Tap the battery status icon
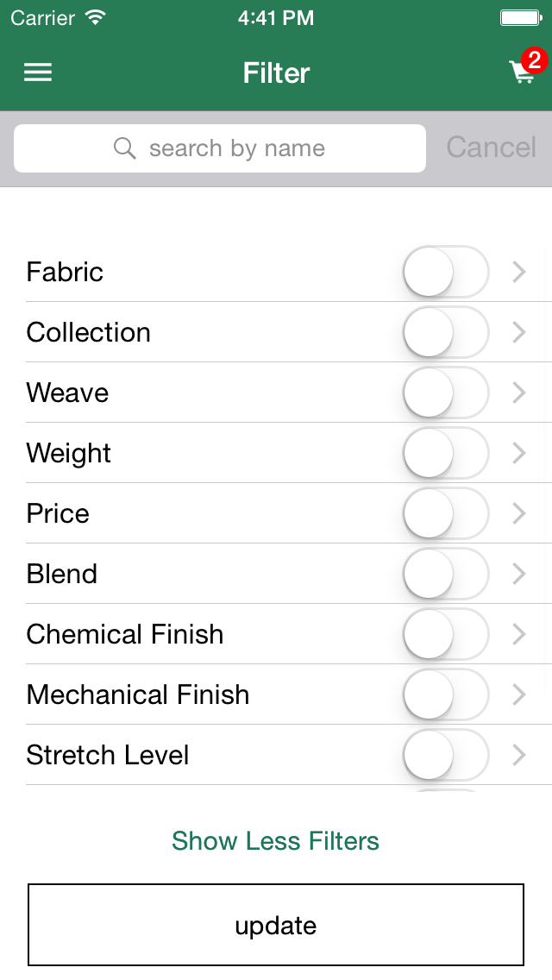552x980 pixels. [520, 17]
